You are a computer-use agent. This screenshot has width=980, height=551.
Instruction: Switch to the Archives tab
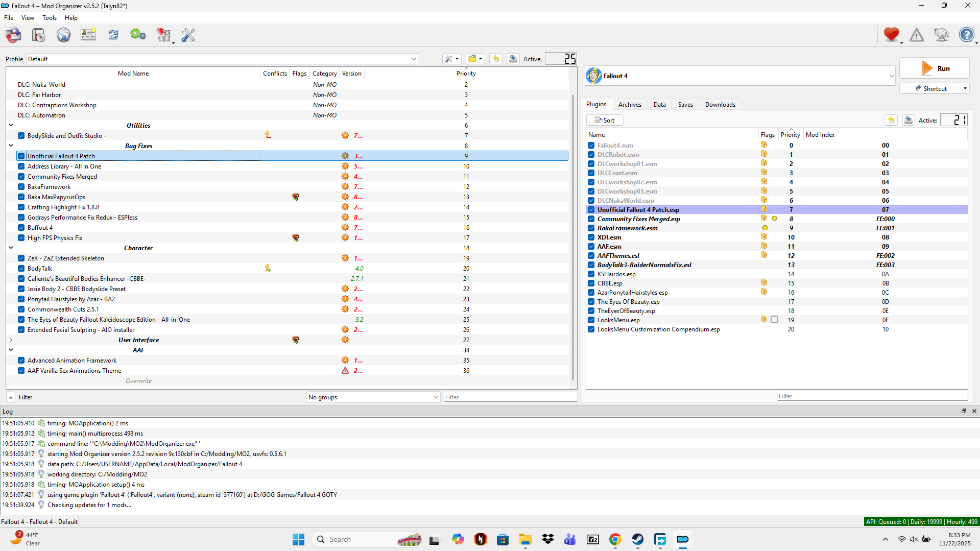(x=630, y=105)
